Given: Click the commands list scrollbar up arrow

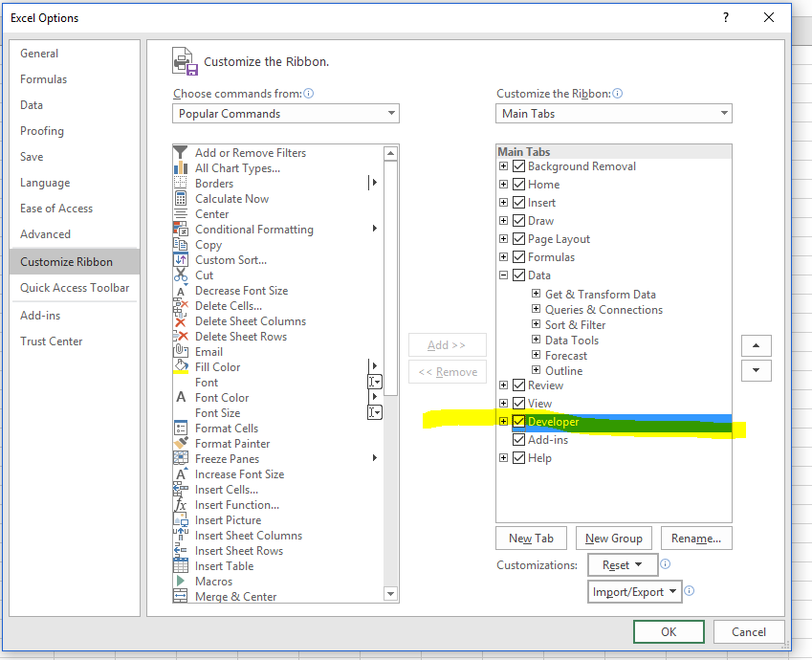Looking at the screenshot, I should coord(390,153).
